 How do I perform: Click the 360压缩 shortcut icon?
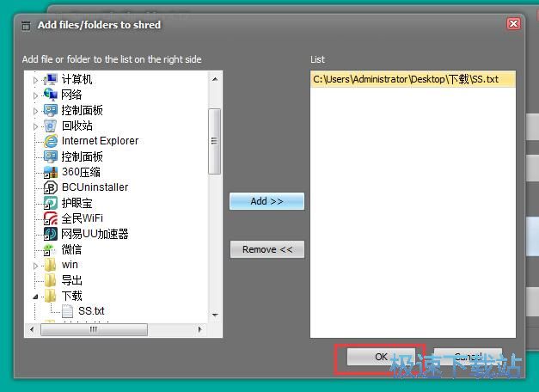pos(51,172)
